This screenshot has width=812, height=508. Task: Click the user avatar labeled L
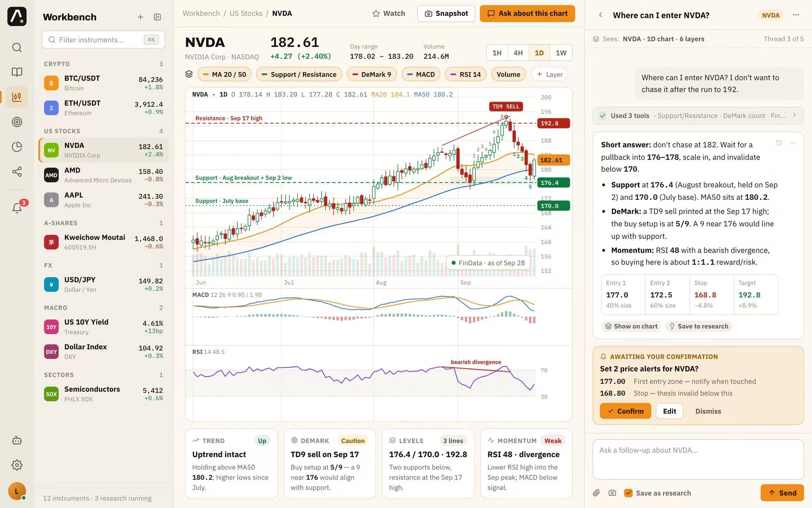tap(17, 491)
